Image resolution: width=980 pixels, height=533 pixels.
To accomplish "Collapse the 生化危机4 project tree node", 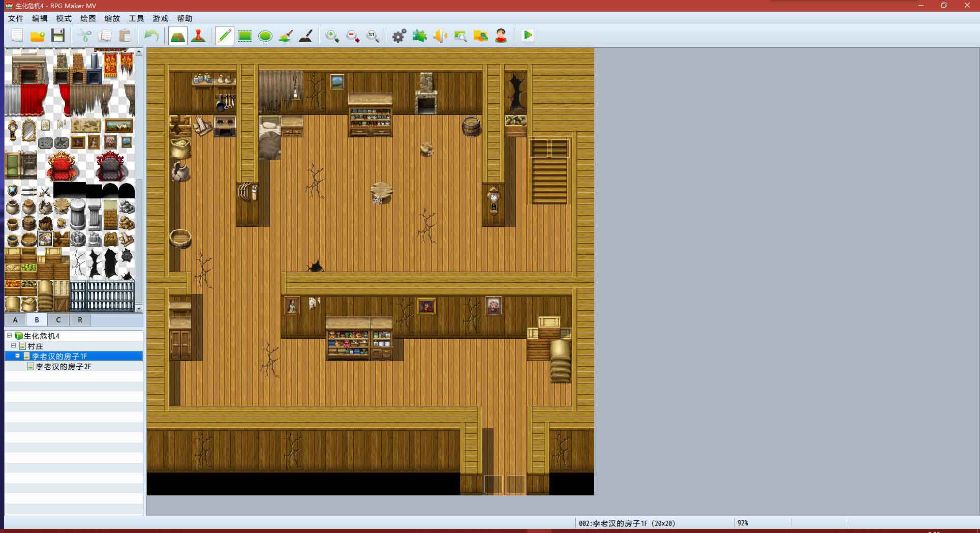I will click(x=9, y=336).
